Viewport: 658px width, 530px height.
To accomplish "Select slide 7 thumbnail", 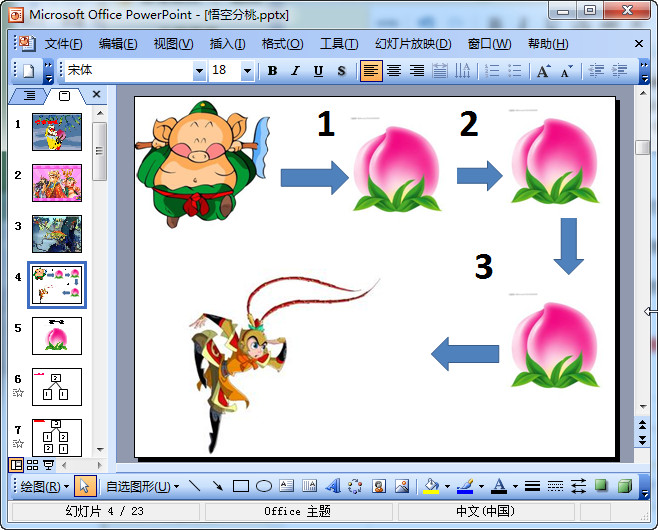I will (57, 437).
